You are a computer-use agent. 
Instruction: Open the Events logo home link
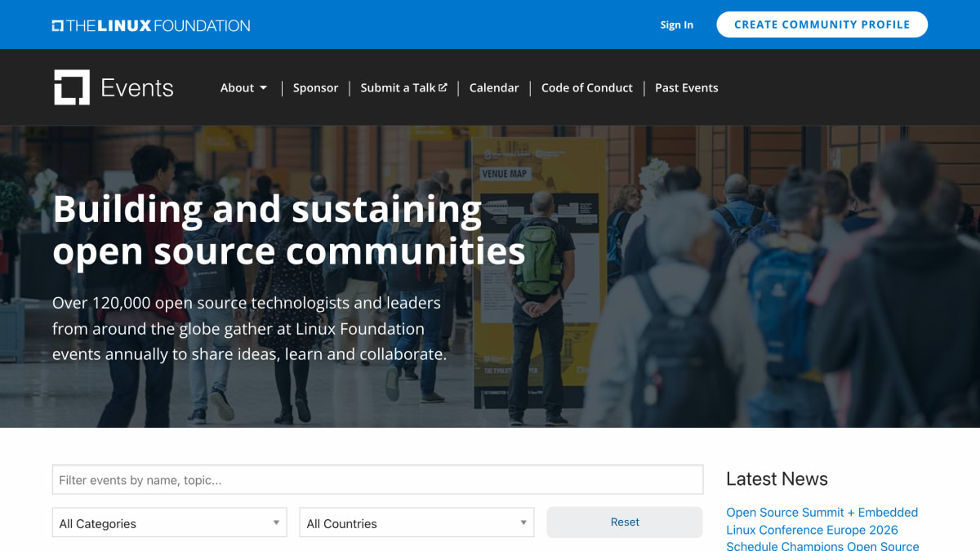(114, 87)
